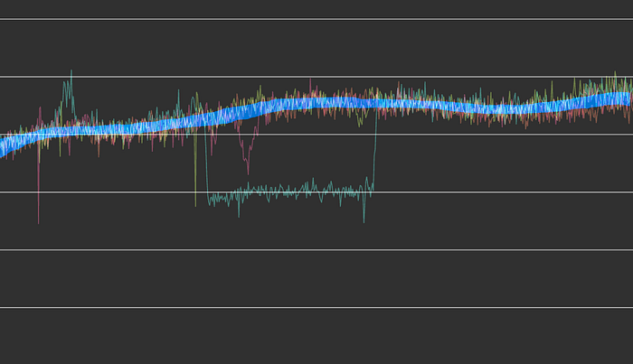Click the lowest teal dip at plateau end
633x364 pixels.
(x=364, y=220)
